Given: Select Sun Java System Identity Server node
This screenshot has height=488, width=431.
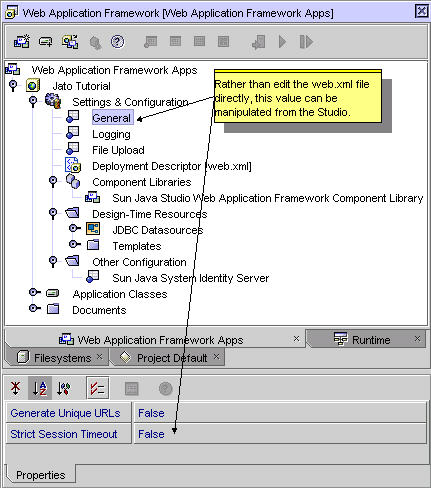Looking at the screenshot, I should [191, 278].
